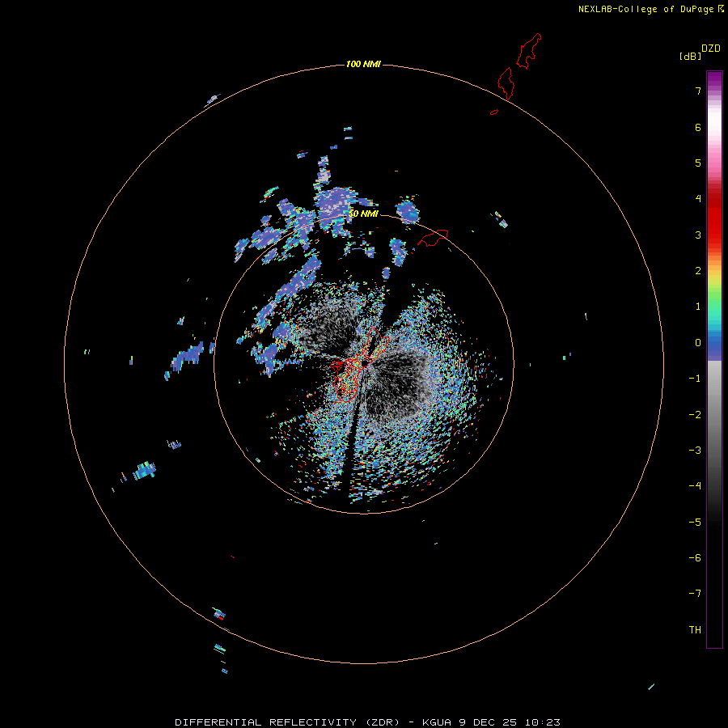Click the color bar value -1
Screen dimensions: 728x728
point(695,379)
